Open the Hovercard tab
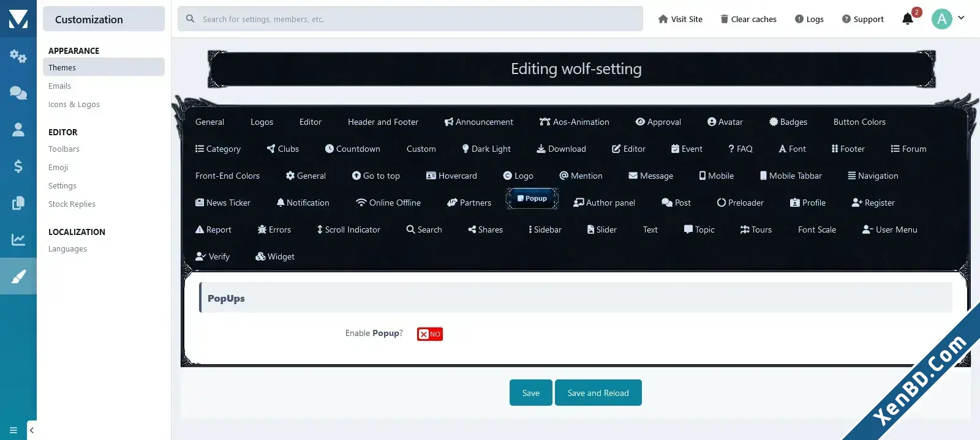This screenshot has height=440, width=980. click(451, 176)
